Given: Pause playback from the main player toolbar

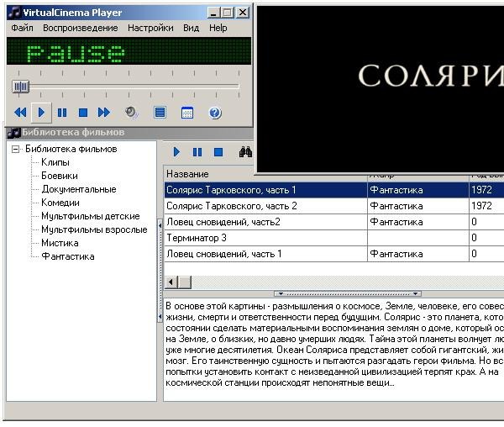Looking at the screenshot, I should (x=62, y=113).
